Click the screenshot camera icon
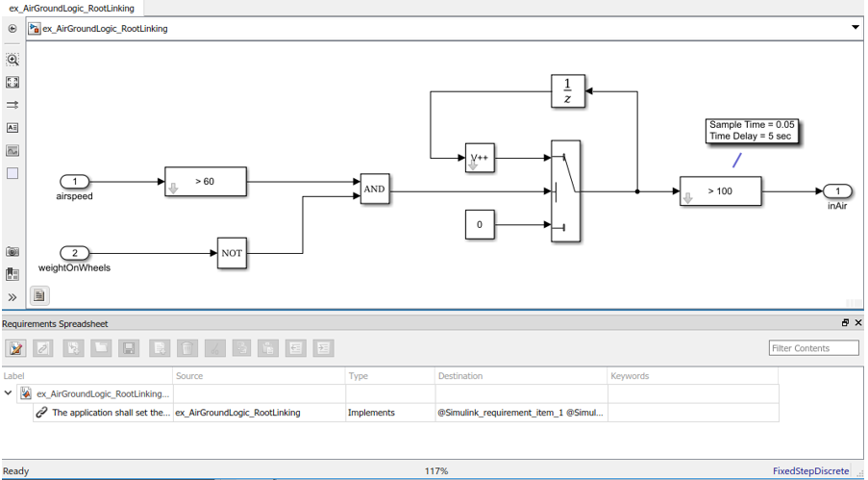This screenshot has width=868, height=480. (12, 252)
